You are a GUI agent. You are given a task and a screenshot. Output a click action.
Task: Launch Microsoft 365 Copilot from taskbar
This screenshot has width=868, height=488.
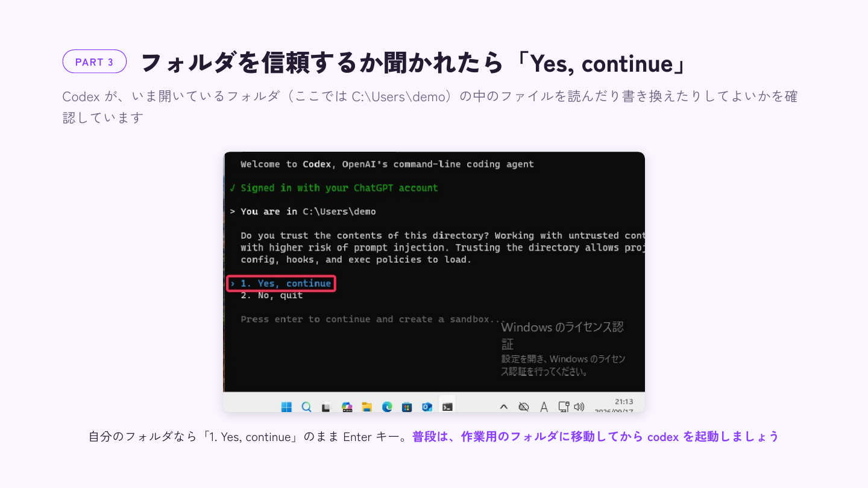[347, 407]
